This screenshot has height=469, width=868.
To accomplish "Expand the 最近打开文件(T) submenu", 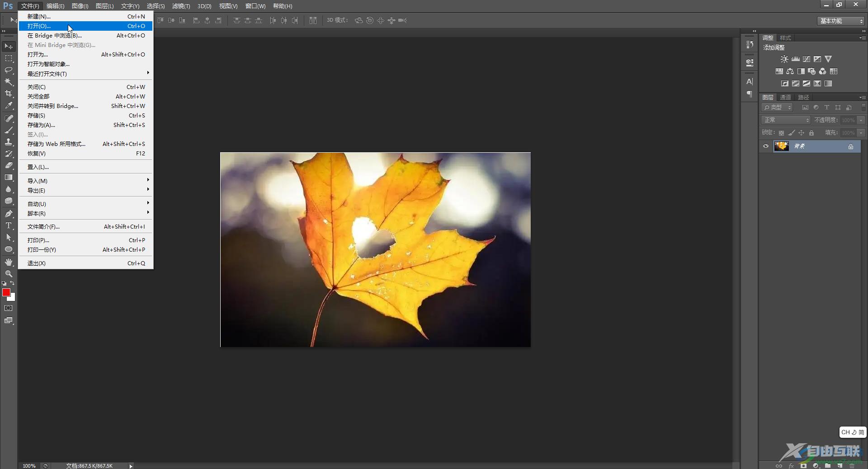I will coord(86,74).
